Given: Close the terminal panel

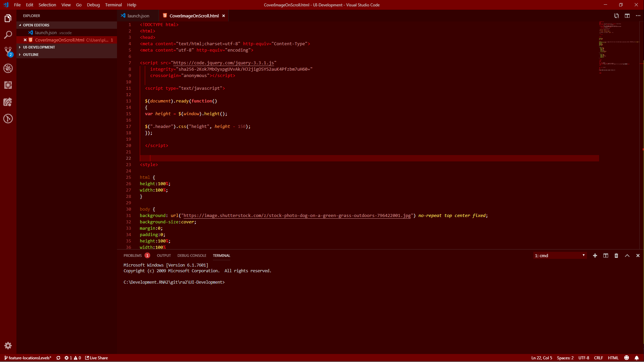Looking at the screenshot, I should coord(638,256).
